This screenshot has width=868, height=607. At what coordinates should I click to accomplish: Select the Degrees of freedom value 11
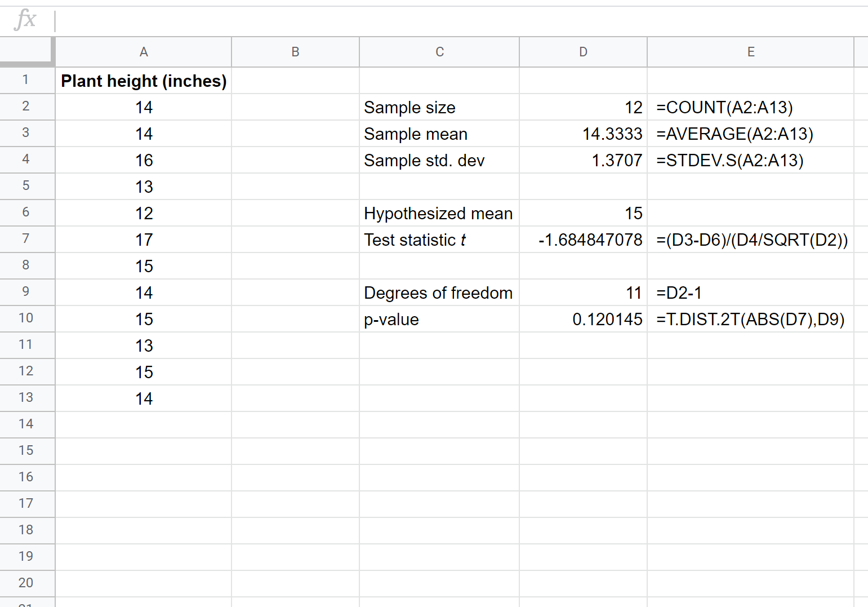tap(582, 292)
